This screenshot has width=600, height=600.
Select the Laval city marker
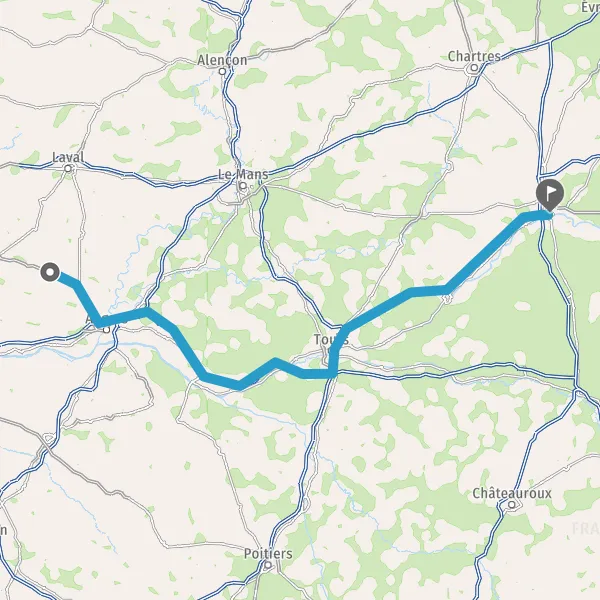(68, 168)
